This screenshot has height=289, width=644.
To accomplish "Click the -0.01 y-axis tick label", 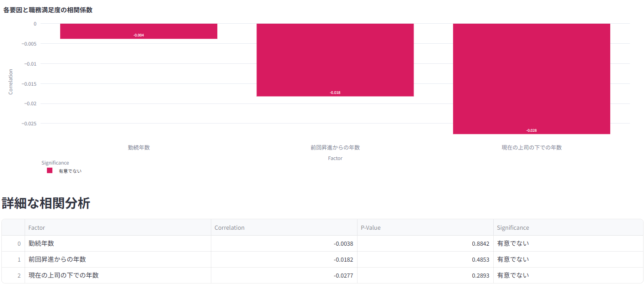I will [x=30, y=64].
